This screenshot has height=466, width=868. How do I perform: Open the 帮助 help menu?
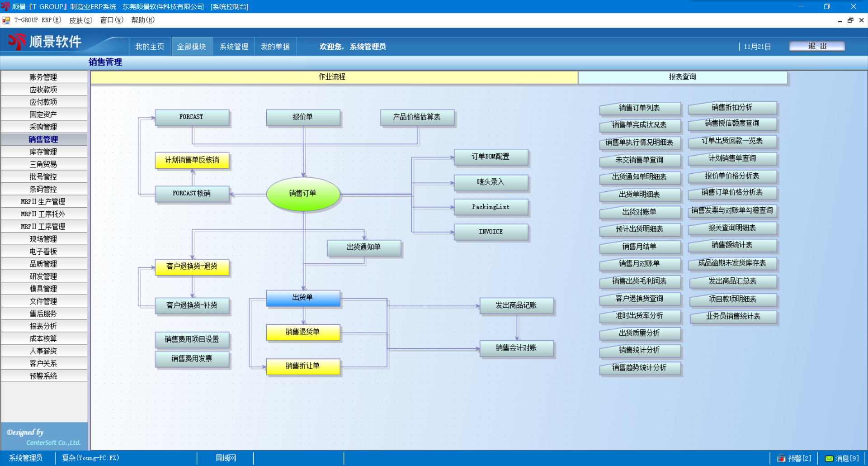point(142,20)
